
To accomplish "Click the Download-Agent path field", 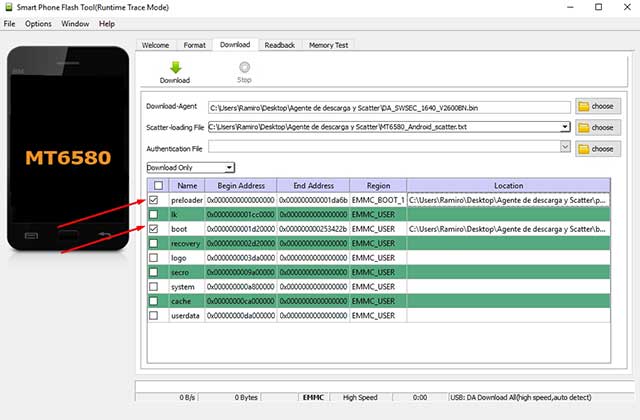I will pos(389,108).
